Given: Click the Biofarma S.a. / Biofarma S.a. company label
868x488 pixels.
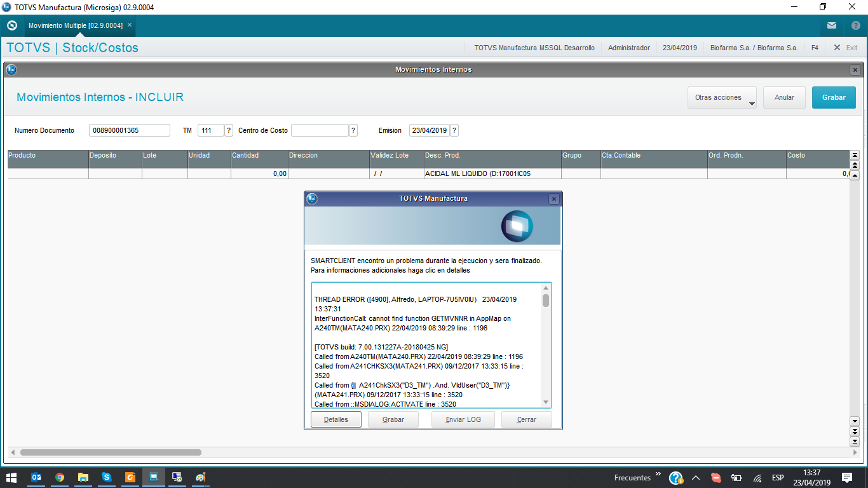Looking at the screenshot, I should pos(754,48).
